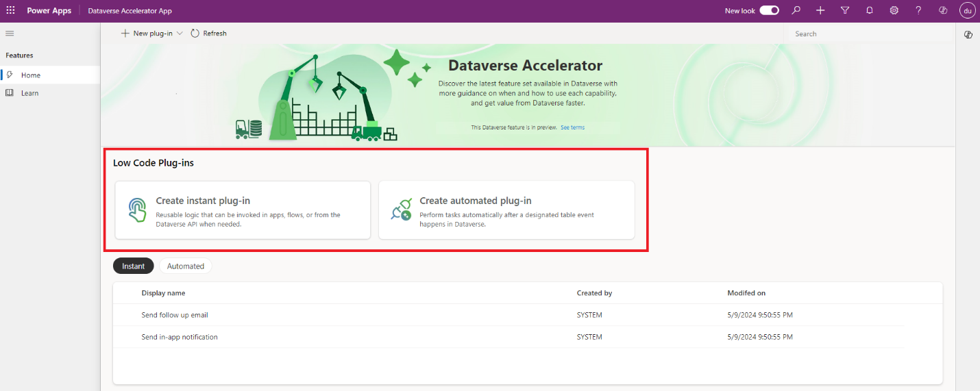Select Learn in the navigation
Viewport: 980px width, 391px height.
50,93
